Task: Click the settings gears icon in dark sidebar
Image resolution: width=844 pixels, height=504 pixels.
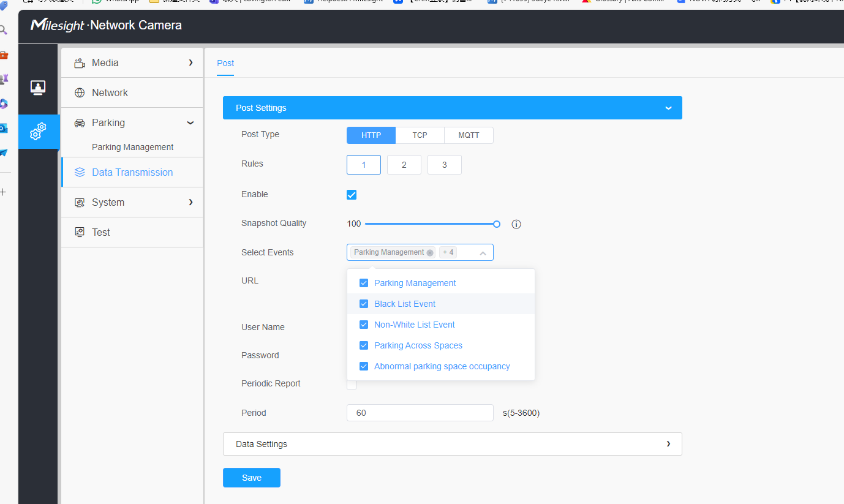Action: [x=38, y=131]
